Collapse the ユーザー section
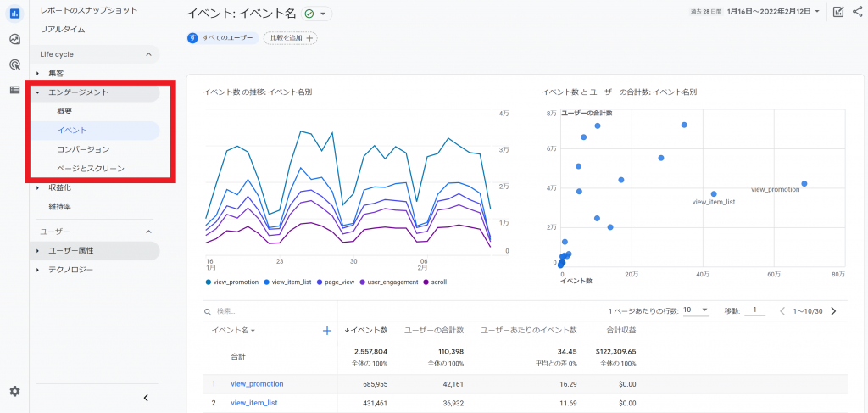Viewport: 868px width, 413px height. pyautogui.click(x=148, y=231)
